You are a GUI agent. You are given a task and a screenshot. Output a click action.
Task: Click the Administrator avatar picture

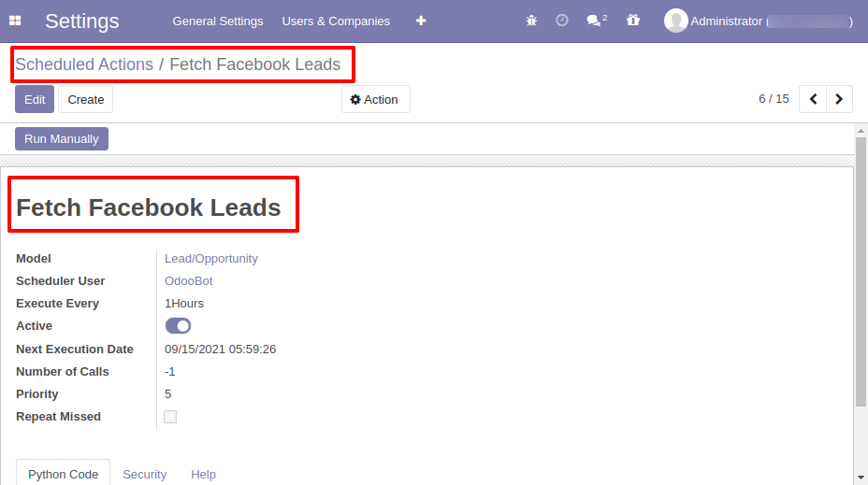point(675,21)
